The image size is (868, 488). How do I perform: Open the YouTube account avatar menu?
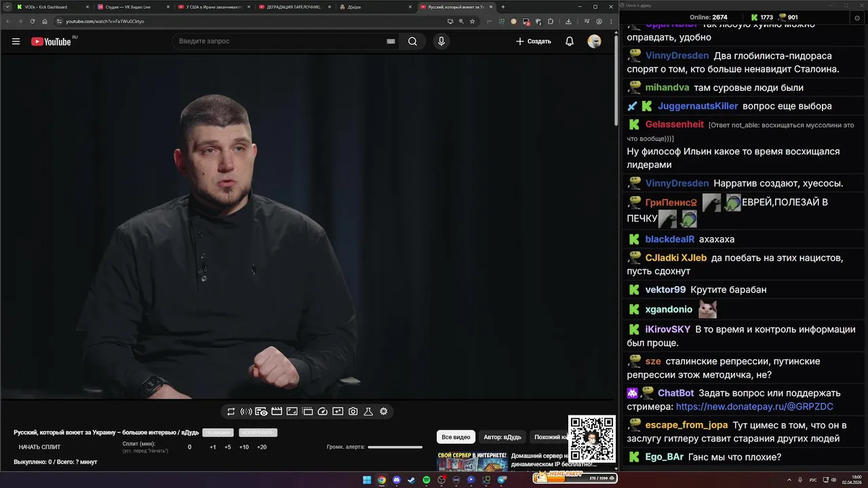[x=594, y=41]
